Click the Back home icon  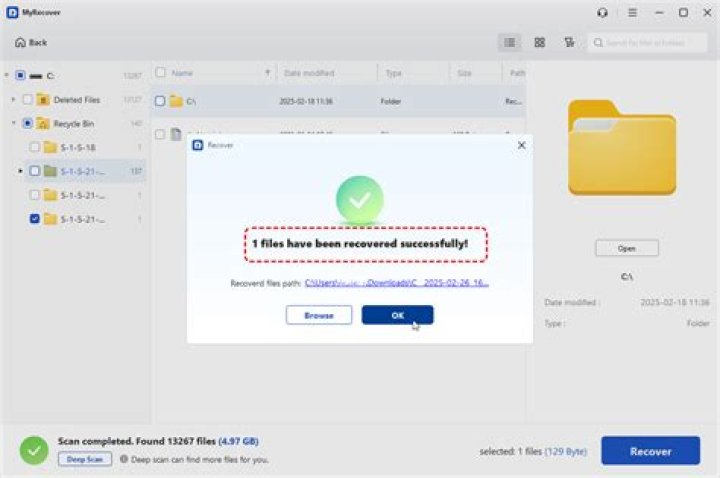click(x=20, y=43)
